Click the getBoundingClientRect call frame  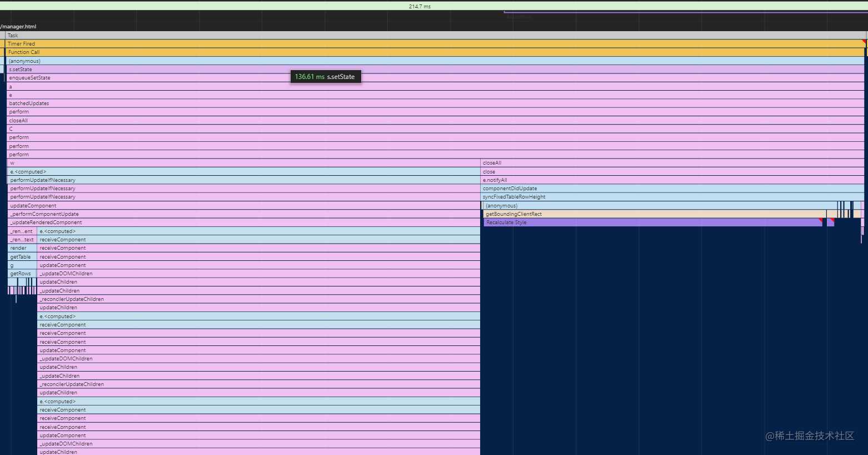coord(655,214)
